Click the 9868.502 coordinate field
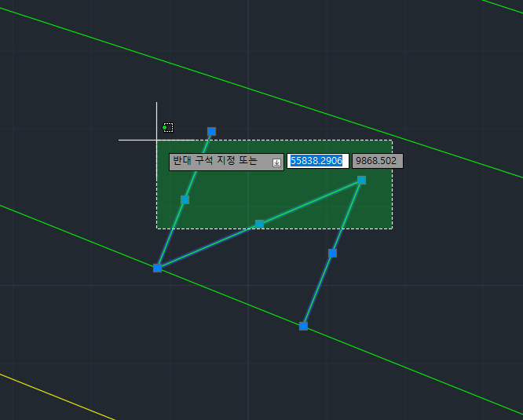This screenshot has width=523, height=420. pyautogui.click(x=378, y=161)
